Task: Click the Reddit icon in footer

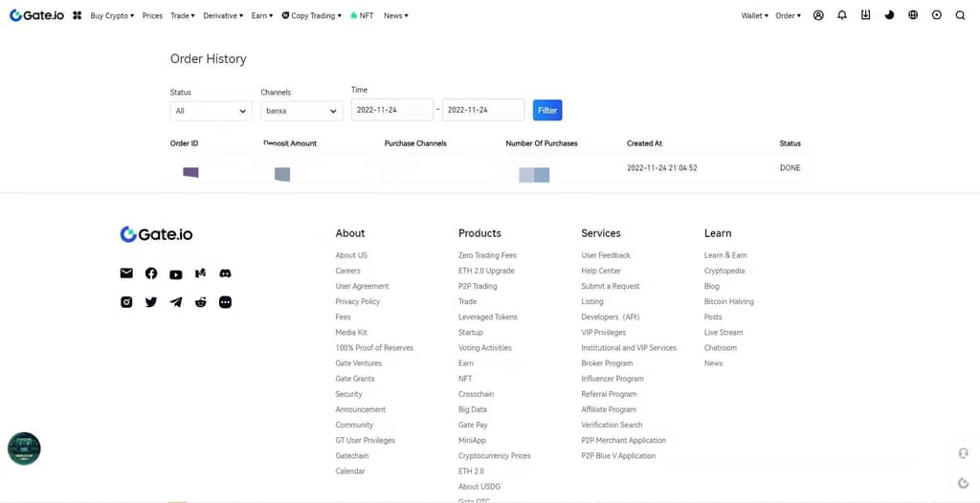Action: tap(200, 302)
